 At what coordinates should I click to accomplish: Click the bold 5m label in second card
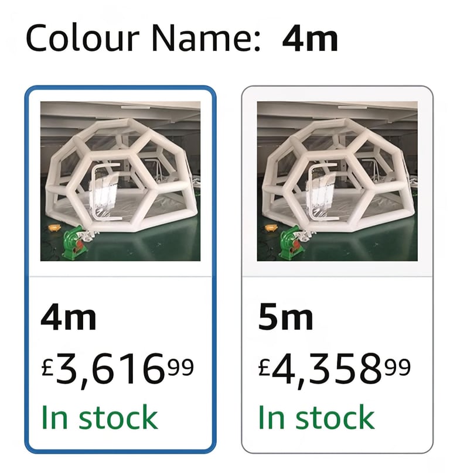click(285, 318)
